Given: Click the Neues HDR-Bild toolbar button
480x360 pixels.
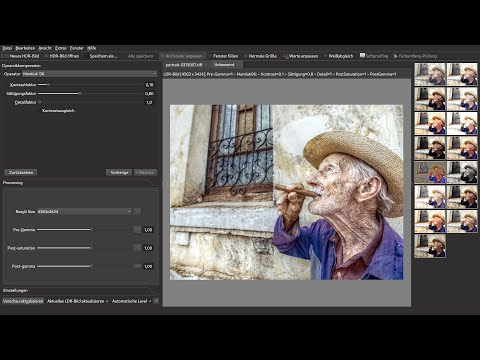Looking at the screenshot, I should [21, 56].
